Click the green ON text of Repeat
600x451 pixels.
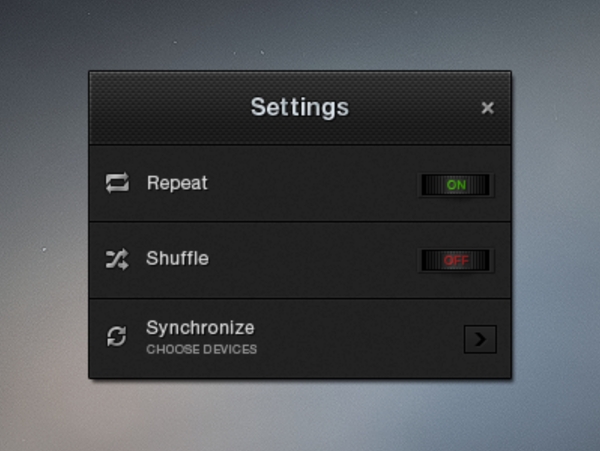(456, 185)
